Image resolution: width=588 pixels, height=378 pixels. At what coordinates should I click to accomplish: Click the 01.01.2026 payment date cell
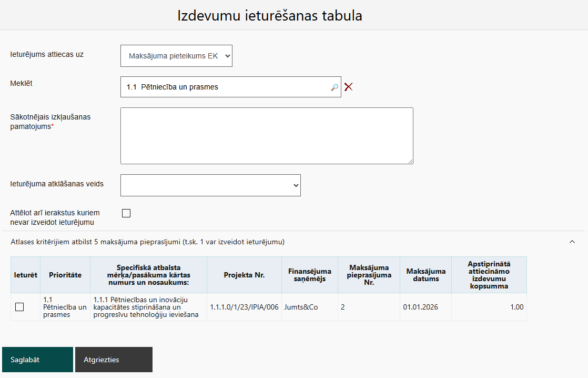click(x=420, y=307)
